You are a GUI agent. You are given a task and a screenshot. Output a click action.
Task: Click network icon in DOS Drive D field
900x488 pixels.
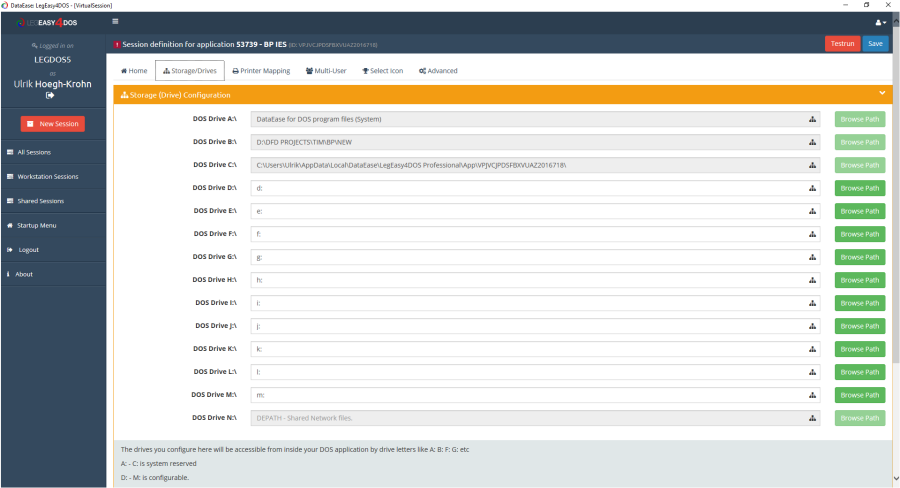click(812, 188)
